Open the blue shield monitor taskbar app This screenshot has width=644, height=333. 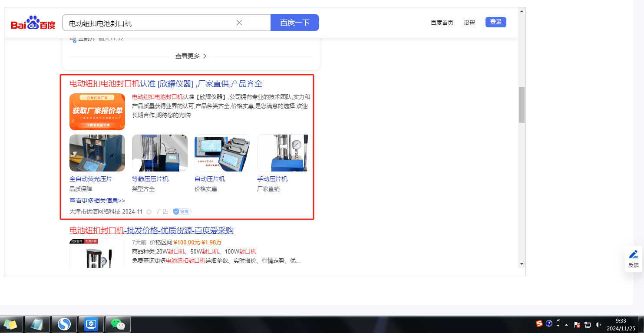91,324
